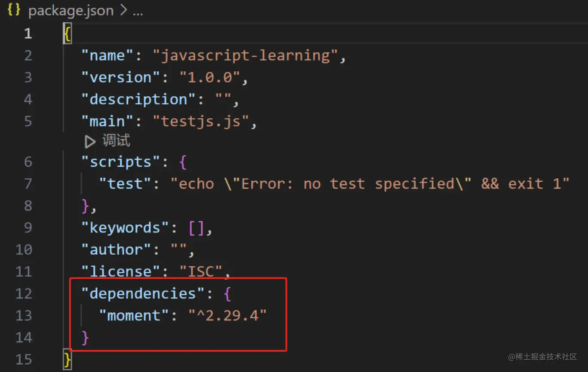Click the "ISC" license value
588x372 pixels.
[201, 271]
